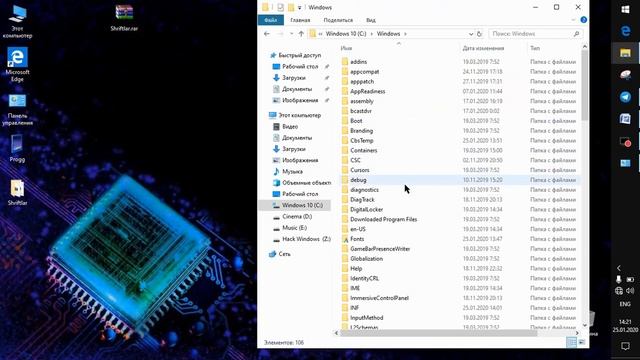Open the Главная ribbon tab
Viewport: 640px width, 360px height.
300,20
